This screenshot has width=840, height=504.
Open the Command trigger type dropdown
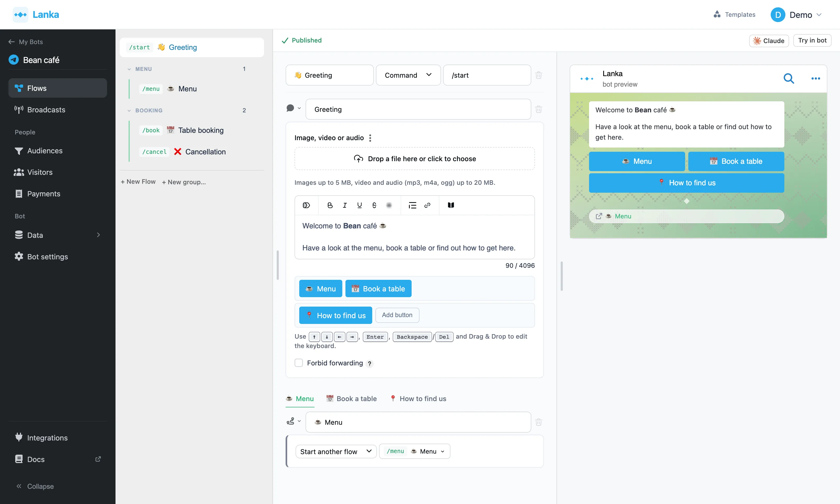[408, 75]
